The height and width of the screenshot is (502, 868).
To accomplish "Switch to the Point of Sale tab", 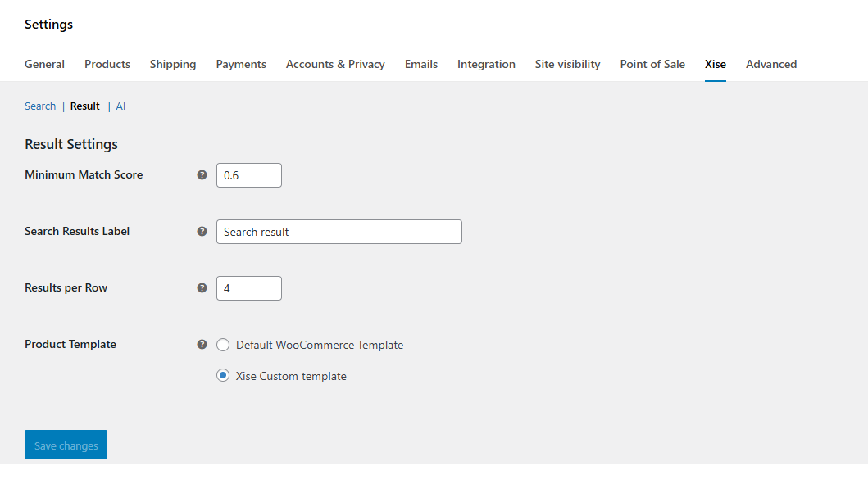I will [652, 64].
